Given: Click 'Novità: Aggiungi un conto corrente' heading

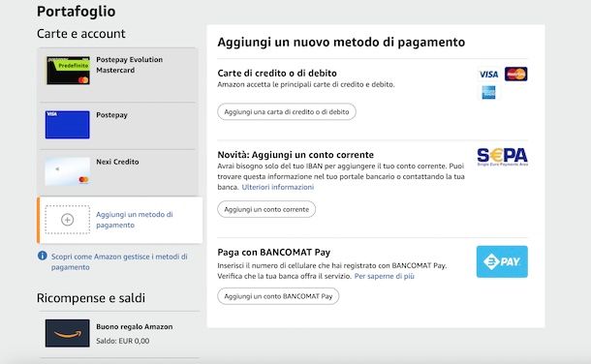Looking at the screenshot, I should tap(295, 155).
